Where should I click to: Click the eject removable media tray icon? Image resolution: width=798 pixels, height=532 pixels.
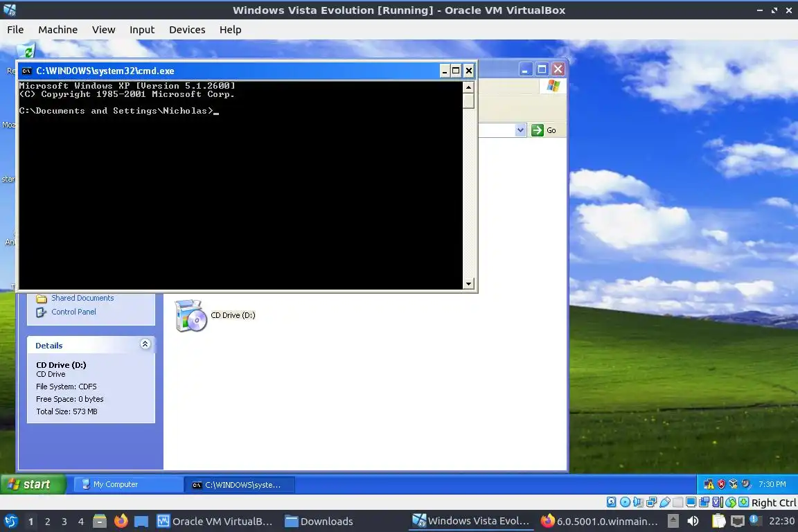(673, 522)
